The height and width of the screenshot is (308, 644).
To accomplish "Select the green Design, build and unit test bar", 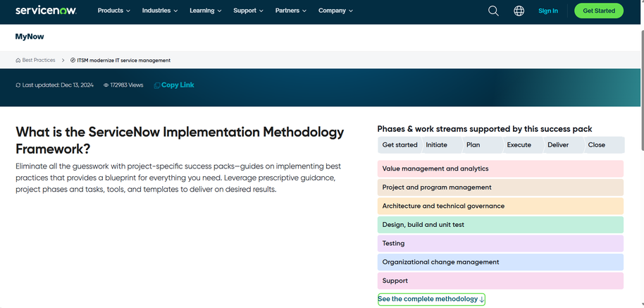I will point(500,225).
